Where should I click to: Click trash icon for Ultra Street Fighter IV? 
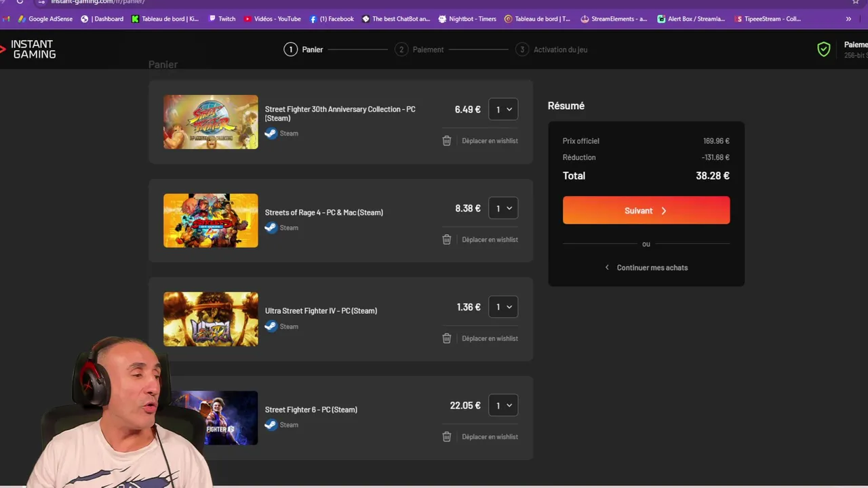446,338
